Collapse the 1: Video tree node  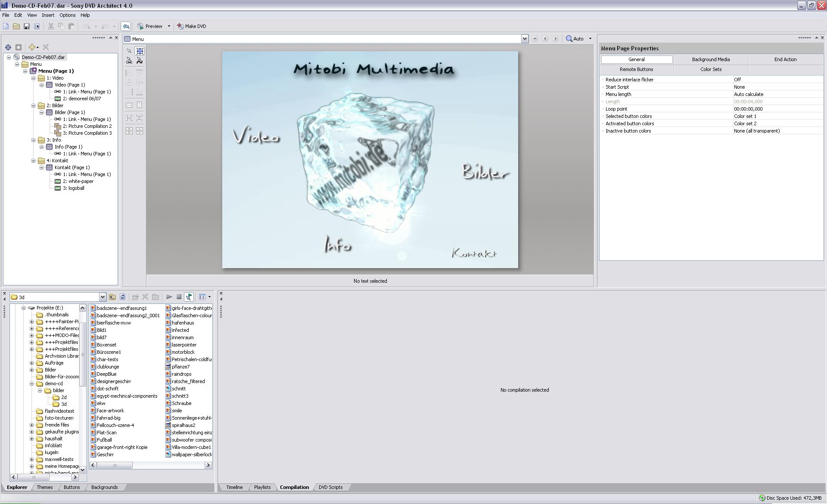[x=34, y=78]
